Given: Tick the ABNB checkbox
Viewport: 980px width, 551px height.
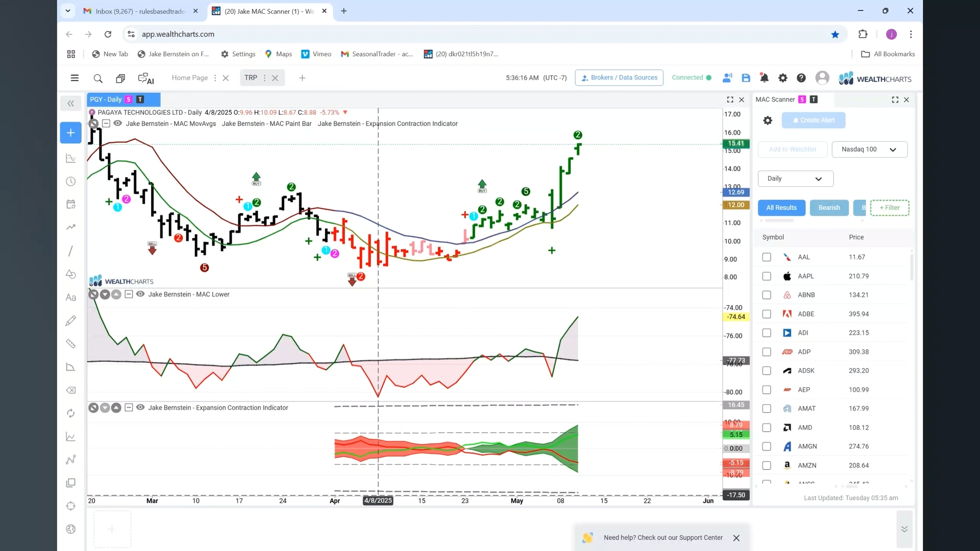Looking at the screenshot, I should (x=767, y=295).
